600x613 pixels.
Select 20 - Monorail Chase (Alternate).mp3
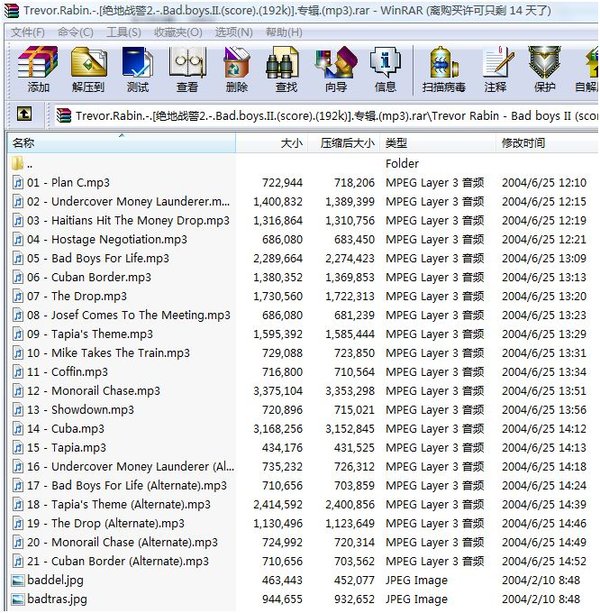click(x=122, y=542)
